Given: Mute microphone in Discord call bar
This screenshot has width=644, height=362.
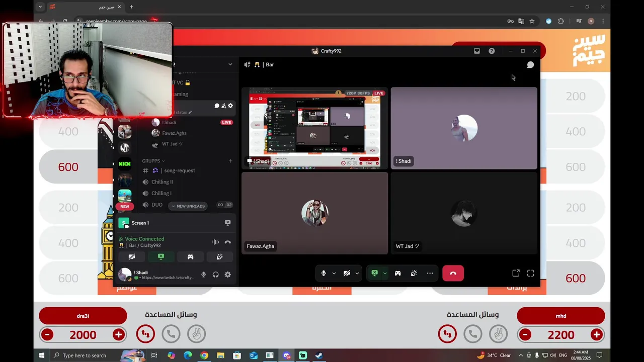Looking at the screenshot, I should 324,273.
